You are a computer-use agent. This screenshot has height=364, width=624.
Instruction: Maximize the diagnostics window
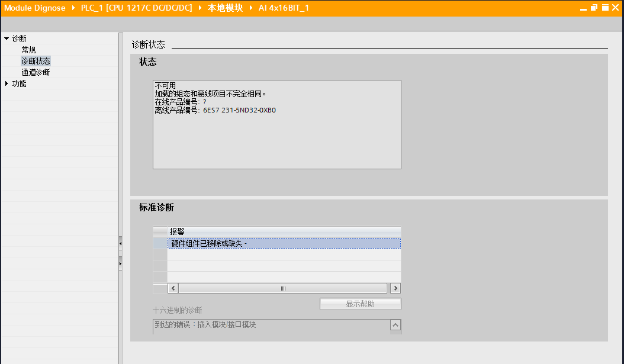coord(605,8)
